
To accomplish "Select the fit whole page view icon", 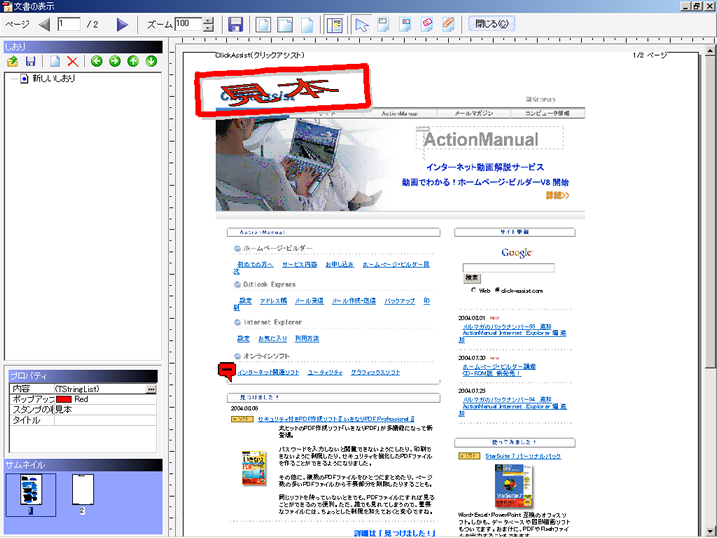I will [262, 24].
